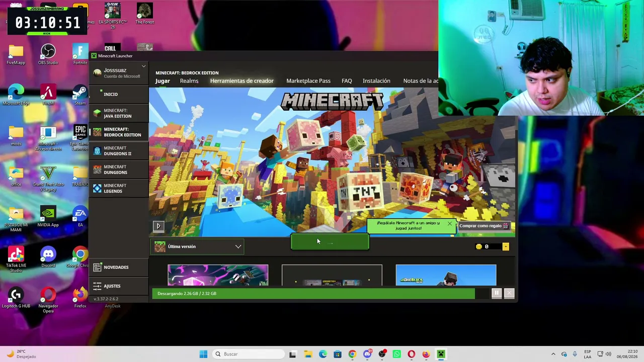
Task: Open Minecraft Dungeons in sidebar
Action: (x=119, y=169)
